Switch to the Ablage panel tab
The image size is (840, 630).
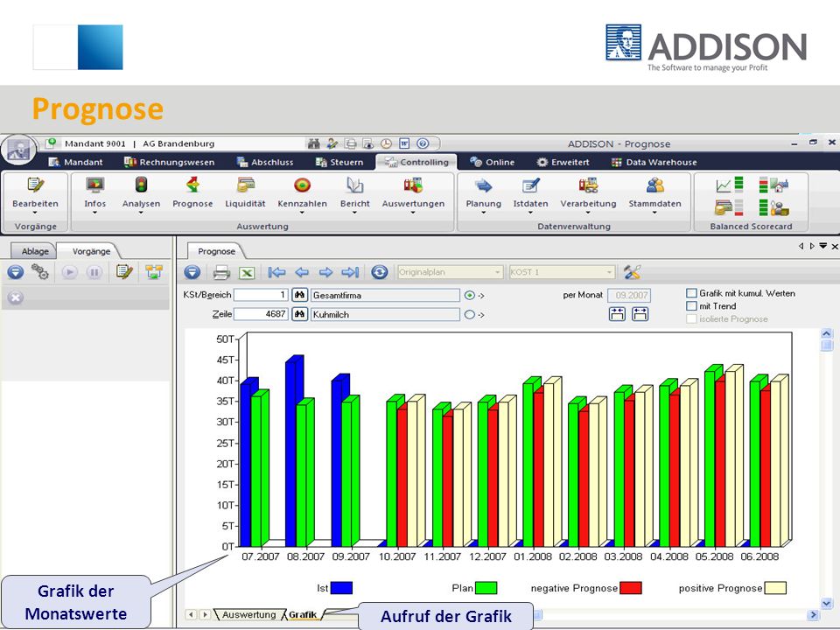35,251
